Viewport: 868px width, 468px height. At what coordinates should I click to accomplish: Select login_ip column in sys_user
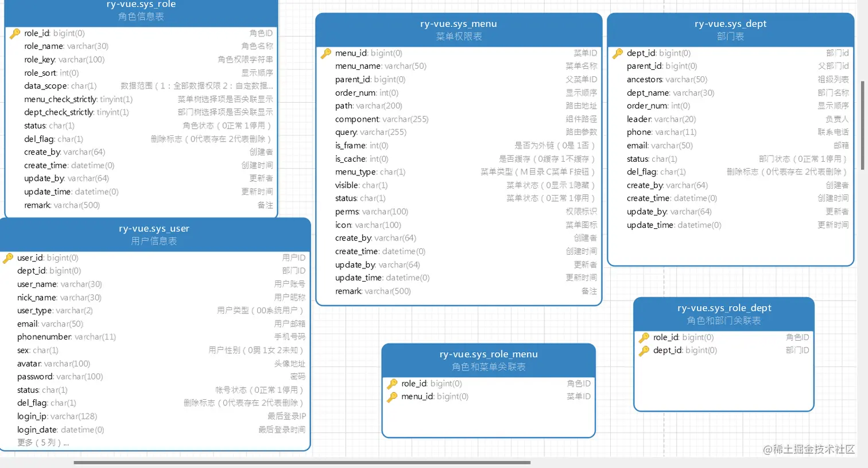point(154,416)
